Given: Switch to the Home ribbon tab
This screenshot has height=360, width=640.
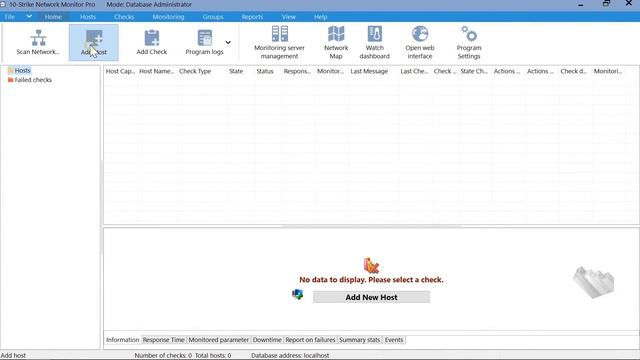Looking at the screenshot, I should pyautogui.click(x=53, y=17).
